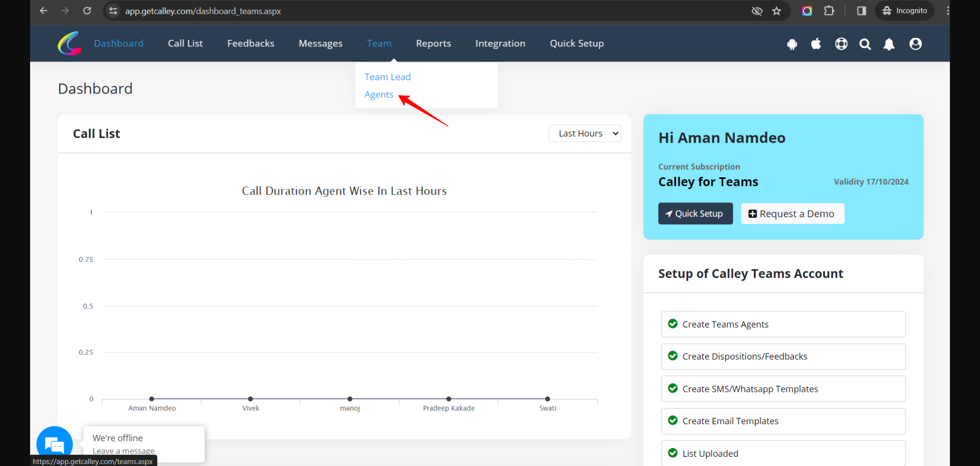Open Chrome three-dot menu

tap(947, 11)
